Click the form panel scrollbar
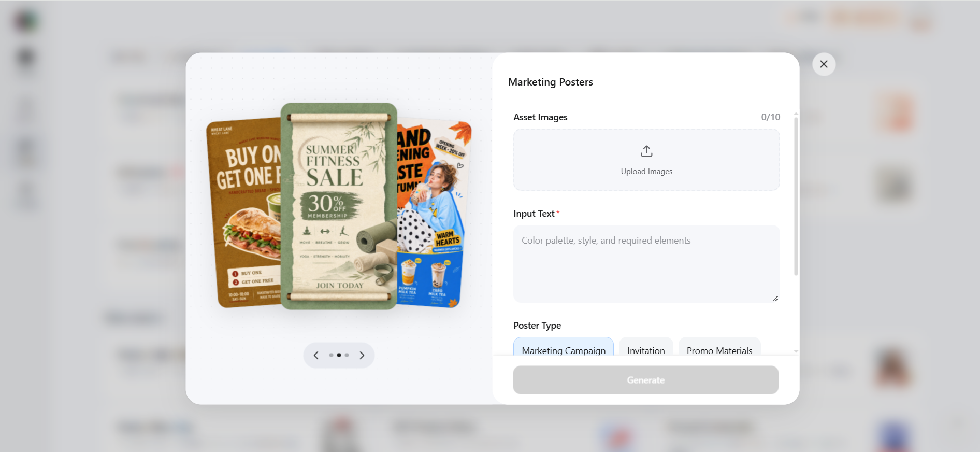The width and height of the screenshot is (980, 452). (796, 196)
